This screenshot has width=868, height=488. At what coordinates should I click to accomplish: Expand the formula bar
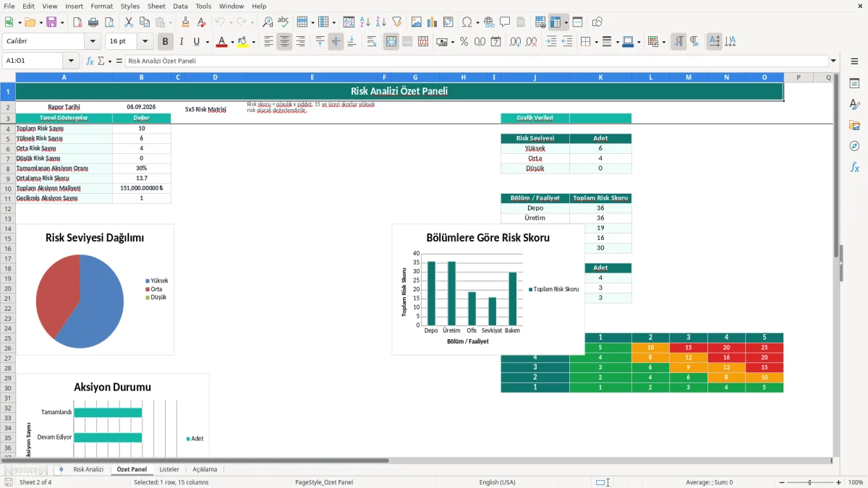click(834, 61)
